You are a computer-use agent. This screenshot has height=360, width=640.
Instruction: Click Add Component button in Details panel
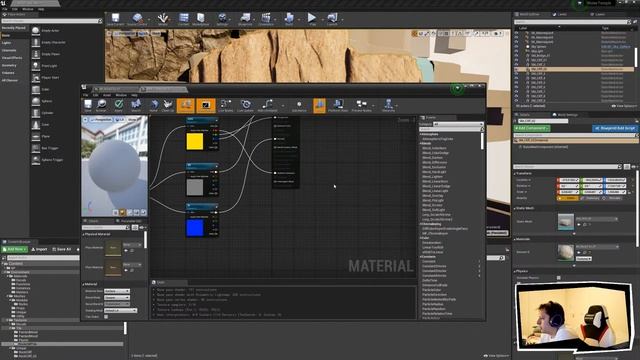click(532, 128)
